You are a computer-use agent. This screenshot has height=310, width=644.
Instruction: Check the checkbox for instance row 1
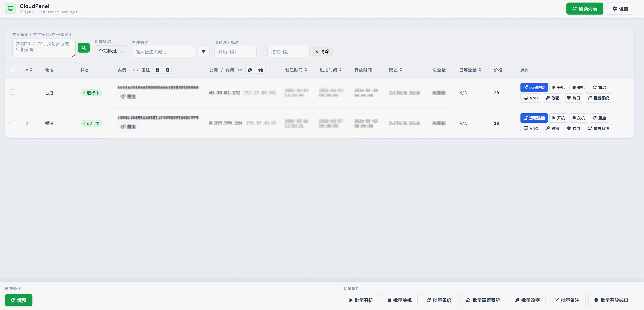12,92
